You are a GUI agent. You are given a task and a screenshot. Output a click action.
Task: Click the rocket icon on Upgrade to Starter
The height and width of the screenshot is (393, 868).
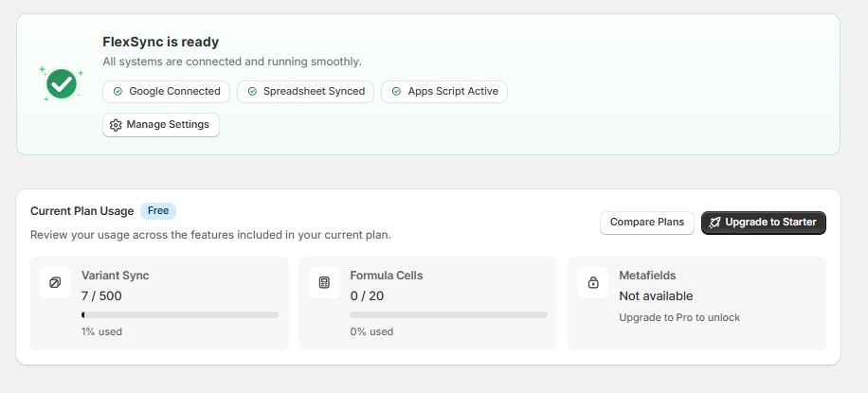714,223
